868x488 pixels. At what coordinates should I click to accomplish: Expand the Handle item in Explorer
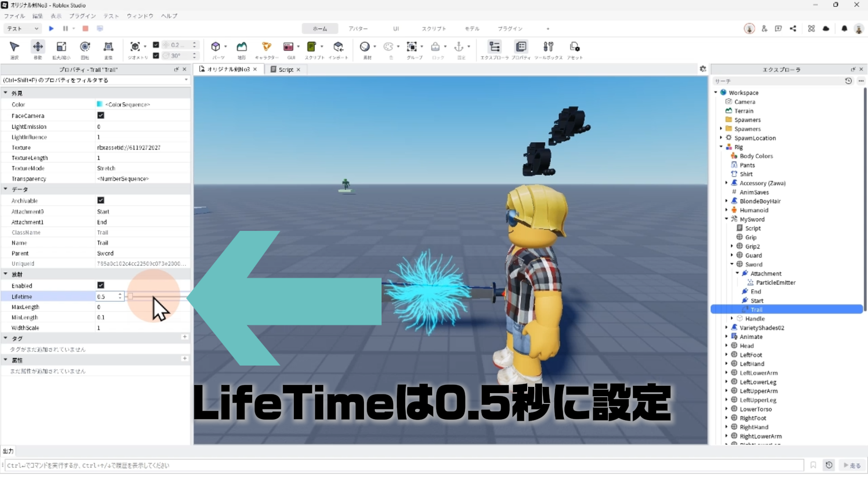click(732, 319)
